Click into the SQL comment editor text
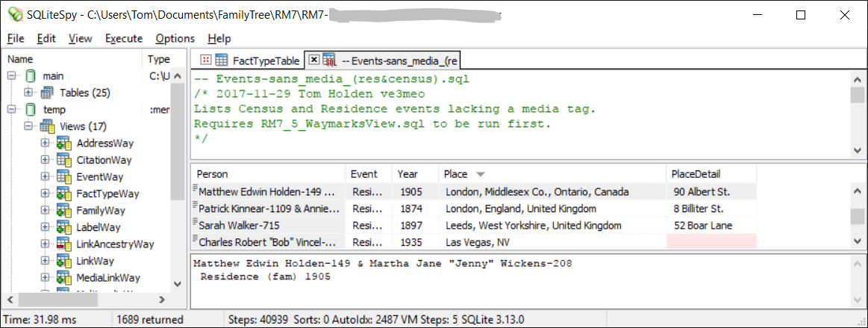This screenshot has height=328, width=868. [x=520, y=114]
